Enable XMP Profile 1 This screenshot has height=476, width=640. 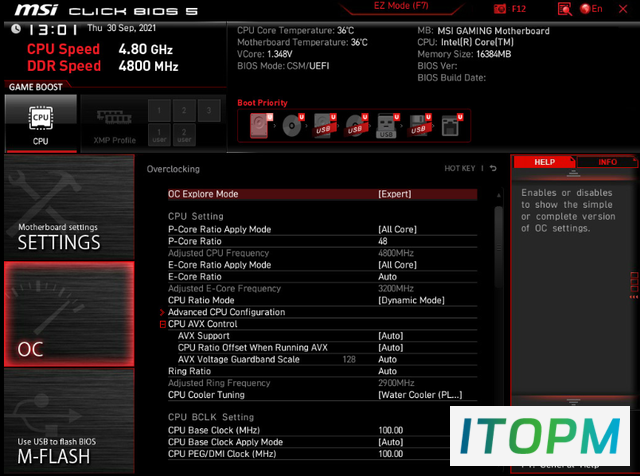click(x=159, y=110)
